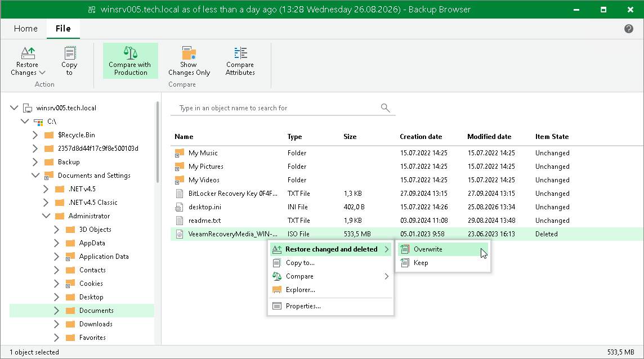Viewport: 644px width, 359px height.
Task: Select the Cookies folder in tree
Action: tap(91, 284)
